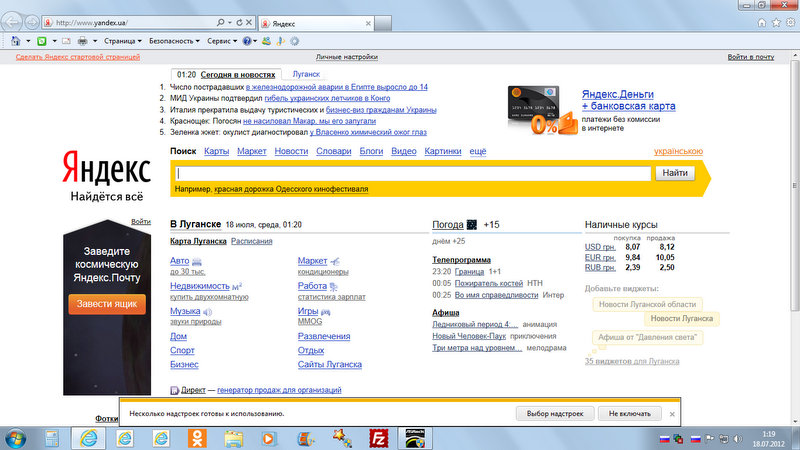Viewport: 800px width, 450px height.
Task: Click the Найти search button
Action: click(675, 173)
